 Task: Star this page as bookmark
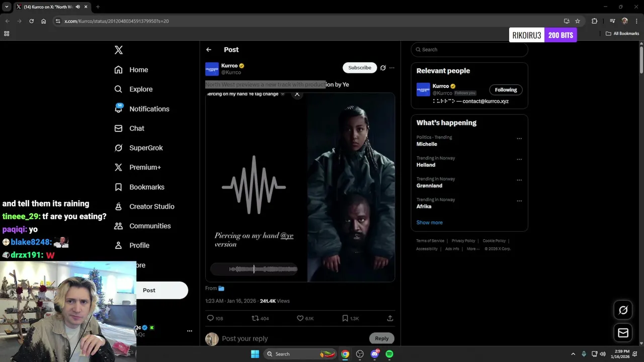pyautogui.click(x=578, y=21)
